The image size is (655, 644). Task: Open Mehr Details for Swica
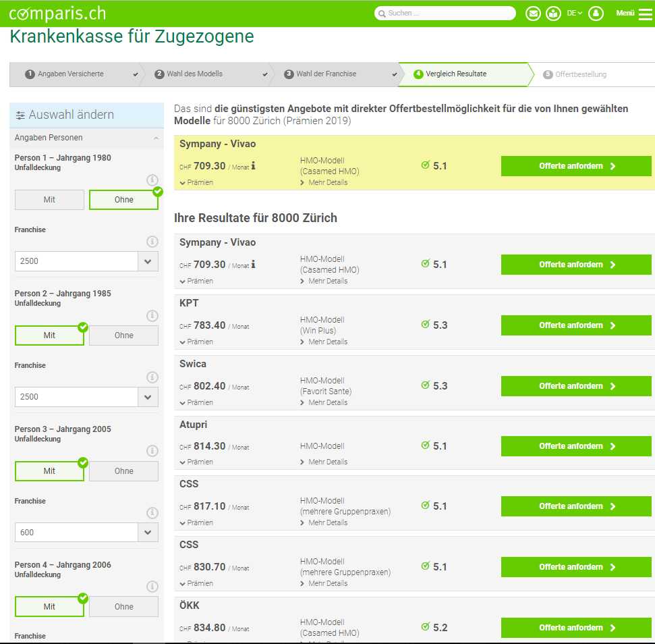324,402
